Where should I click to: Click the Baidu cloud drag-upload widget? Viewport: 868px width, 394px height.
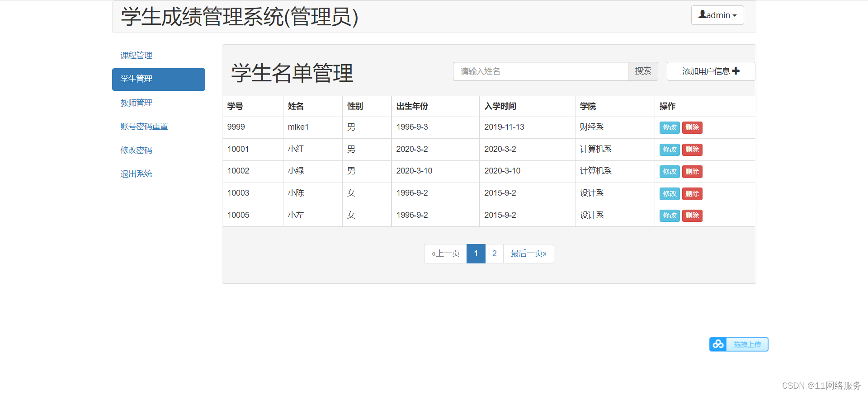(x=739, y=344)
